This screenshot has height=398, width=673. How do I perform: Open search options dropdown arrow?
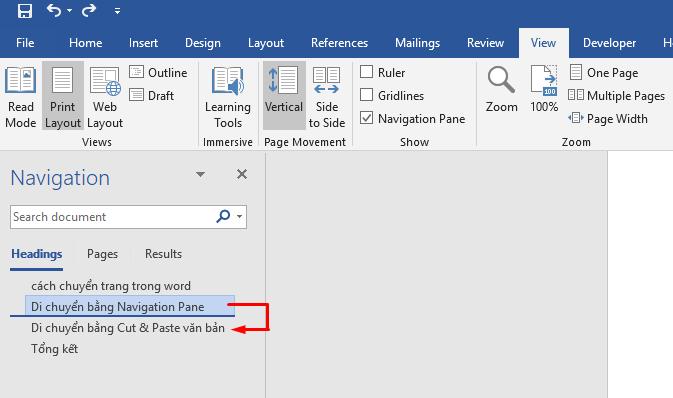[239, 216]
